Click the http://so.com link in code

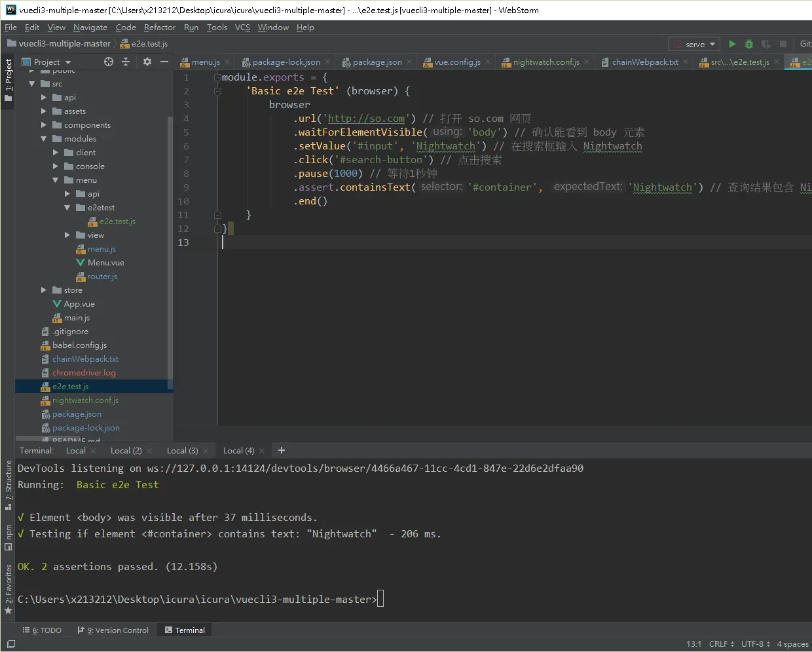pos(366,119)
